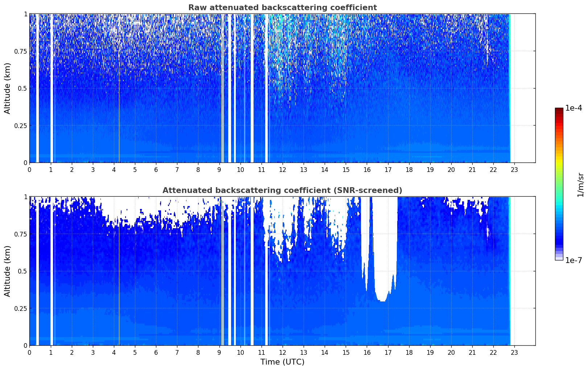Click the bottom plot's "Altitude (km)" label
588x370 pixels.
(x=8, y=271)
